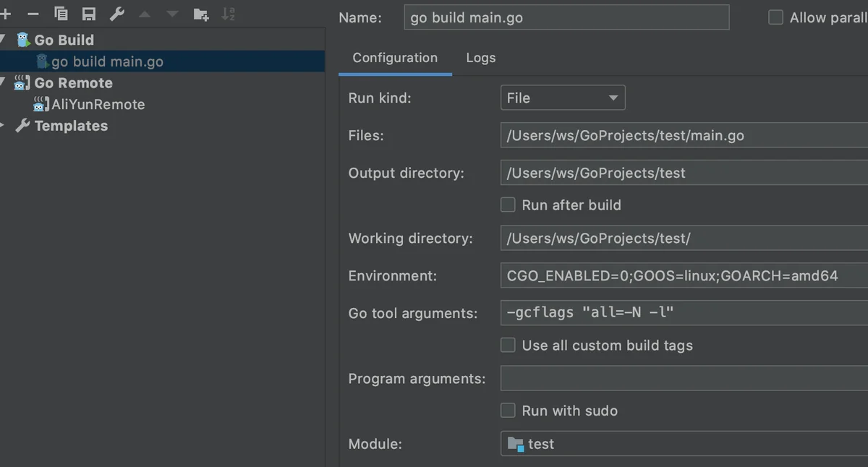868x467 pixels.
Task: Toggle Use all custom build tags
Action: 509,346
